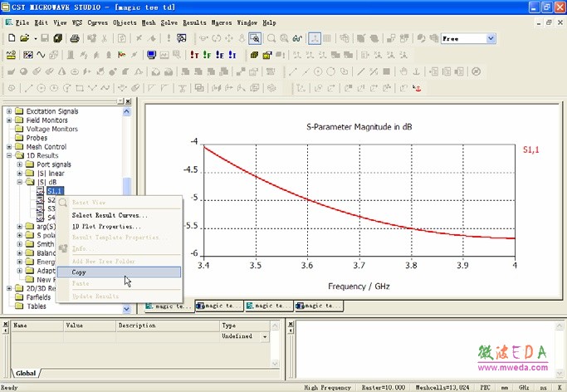Collapse the 1D Results tree node

tap(9, 155)
